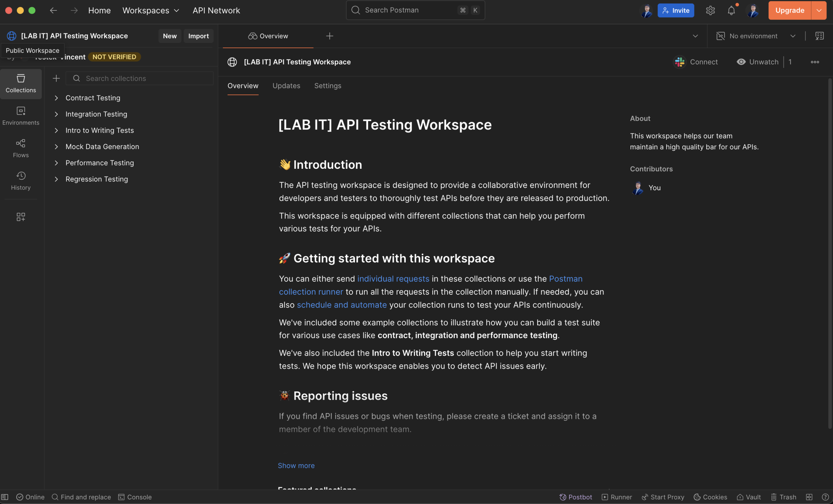833x504 pixels.
Task: Click the Cookies status bar item
Action: pos(710,497)
